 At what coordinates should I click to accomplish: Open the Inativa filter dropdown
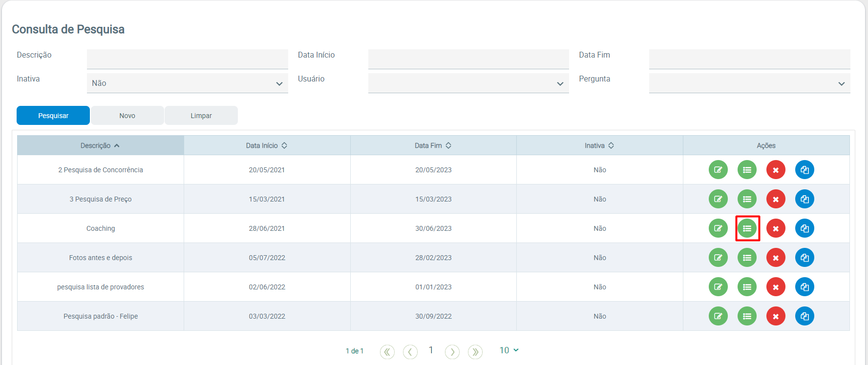pyautogui.click(x=187, y=83)
